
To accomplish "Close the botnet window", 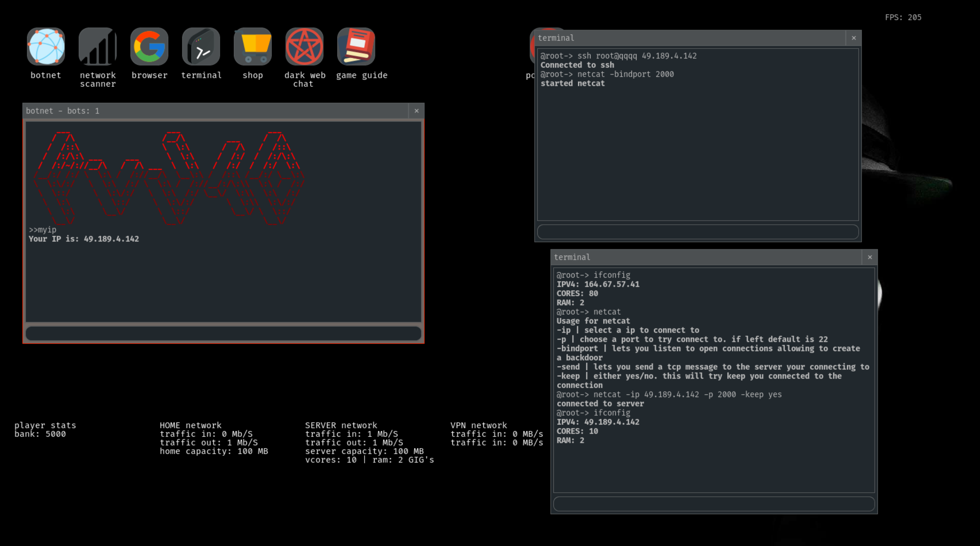I will pos(417,111).
